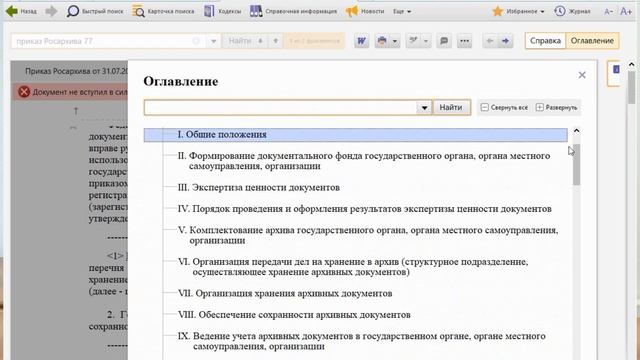Switch to the Справка tab
This screenshot has height=360, width=640.
(545, 41)
